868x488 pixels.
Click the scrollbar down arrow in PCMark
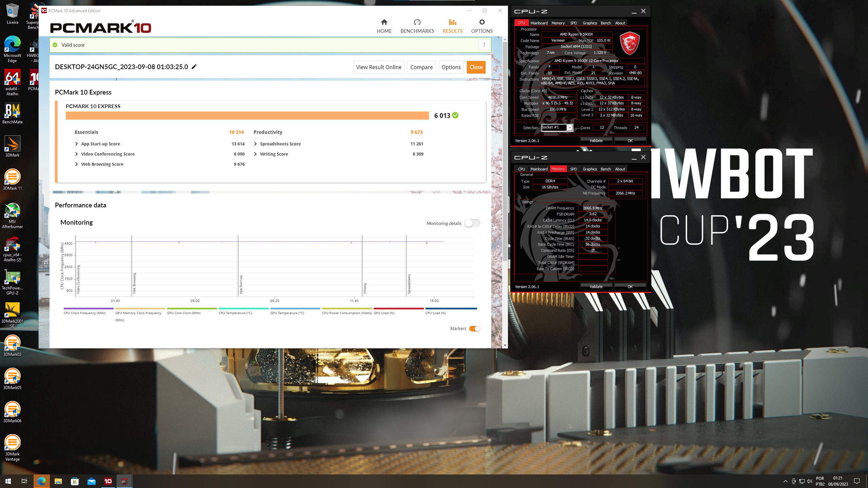(x=505, y=345)
